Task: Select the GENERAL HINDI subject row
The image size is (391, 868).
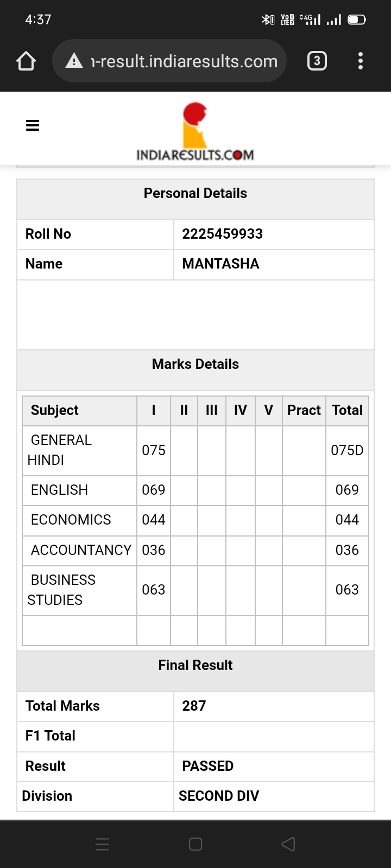Action: [x=195, y=450]
